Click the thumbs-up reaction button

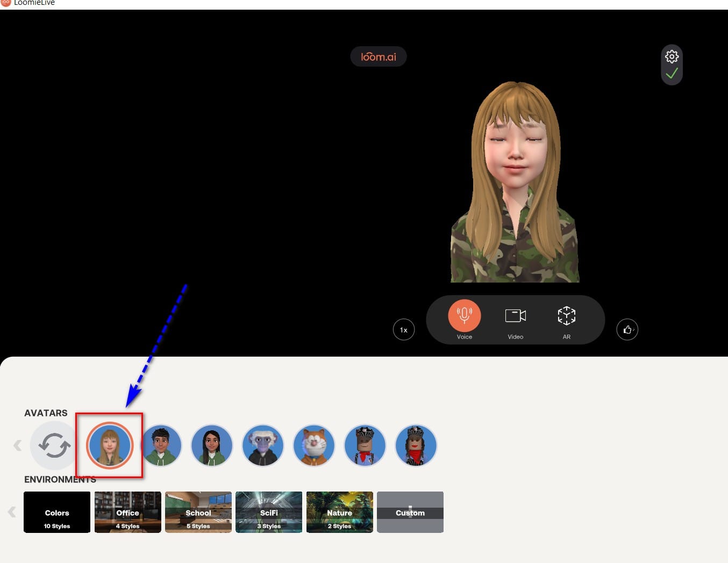[627, 329]
